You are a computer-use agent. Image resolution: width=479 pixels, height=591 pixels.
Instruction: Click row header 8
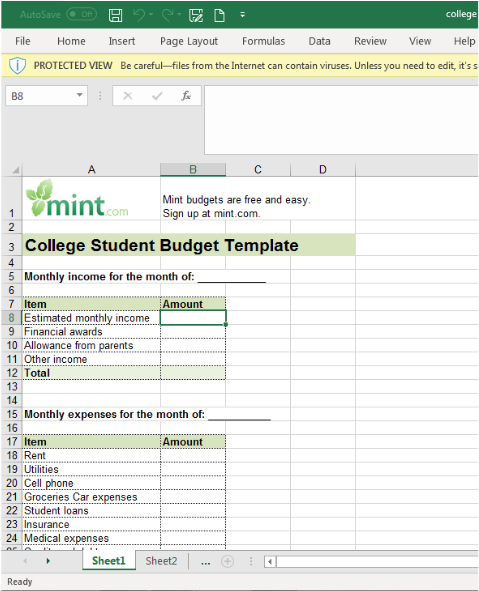tap(11, 318)
